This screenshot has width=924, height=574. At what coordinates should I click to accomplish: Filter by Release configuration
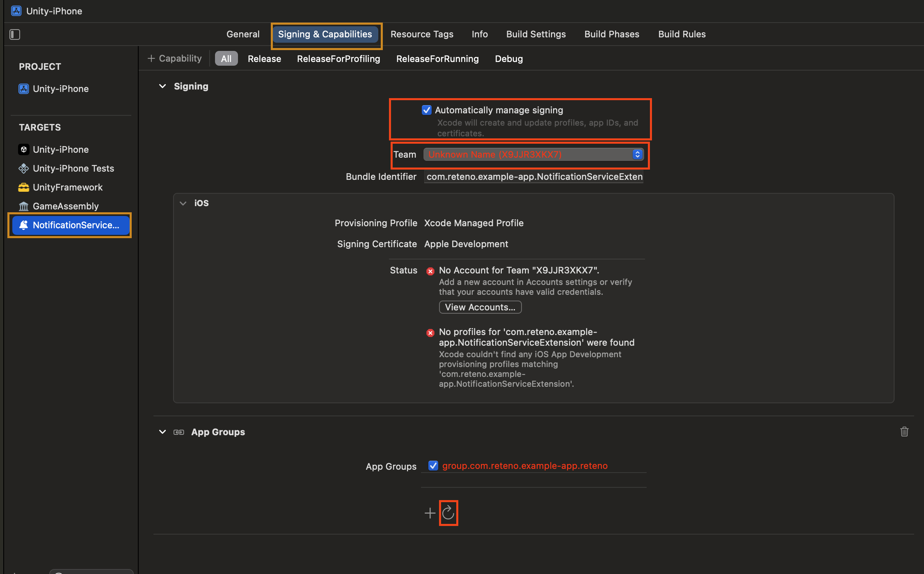coord(264,59)
